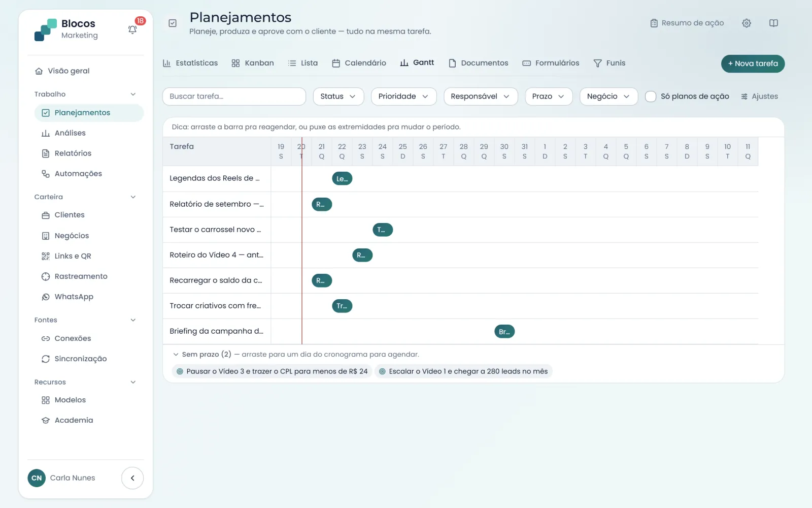Collapse the sidebar with the arrow button
Viewport: 812px width, 508px height.
(x=132, y=478)
